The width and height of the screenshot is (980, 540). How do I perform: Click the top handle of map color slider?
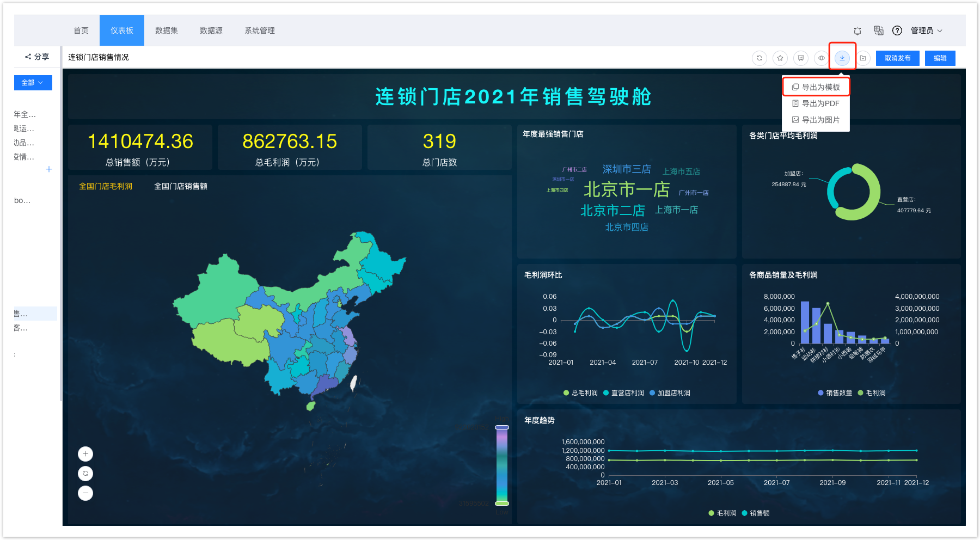click(x=502, y=427)
